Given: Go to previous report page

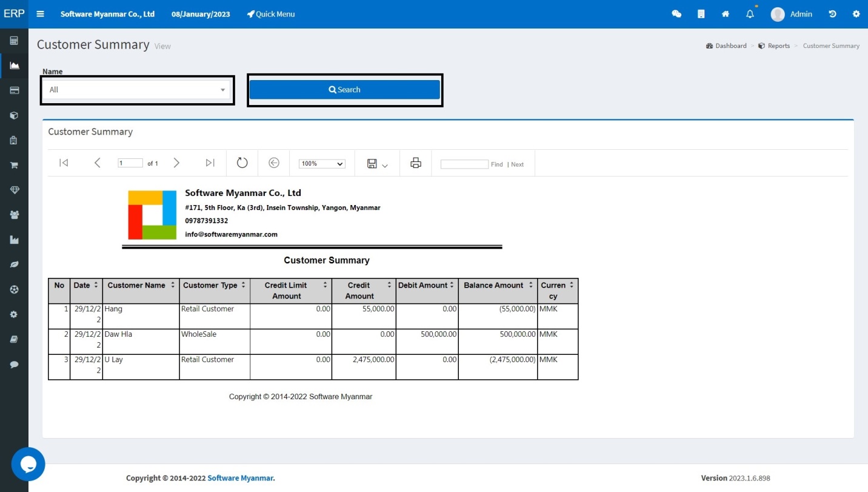Looking at the screenshot, I should click(x=97, y=163).
